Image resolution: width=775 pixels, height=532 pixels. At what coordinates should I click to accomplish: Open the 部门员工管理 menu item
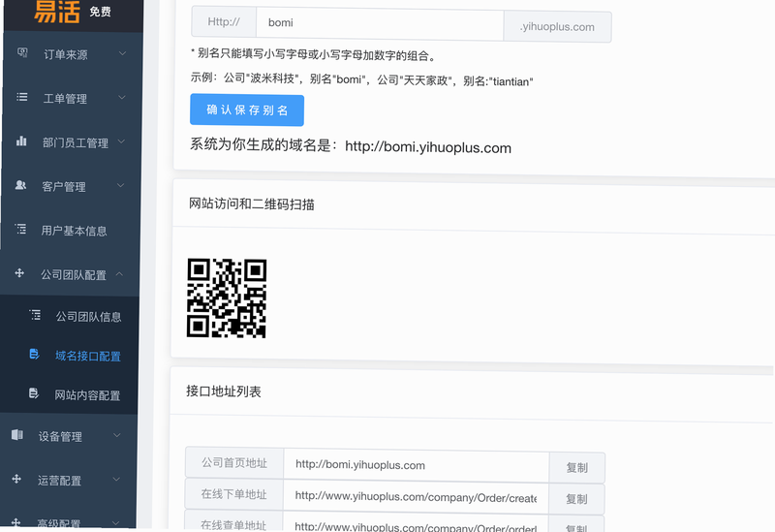pyautogui.click(x=72, y=141)
